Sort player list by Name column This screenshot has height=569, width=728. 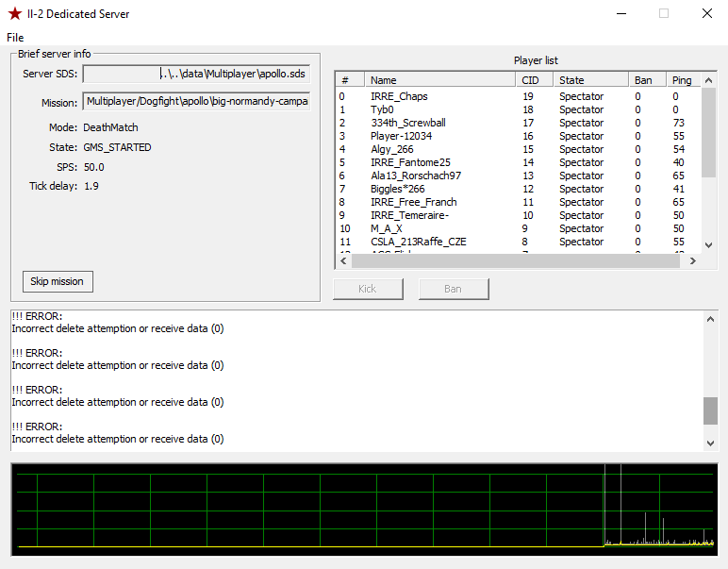439,80
